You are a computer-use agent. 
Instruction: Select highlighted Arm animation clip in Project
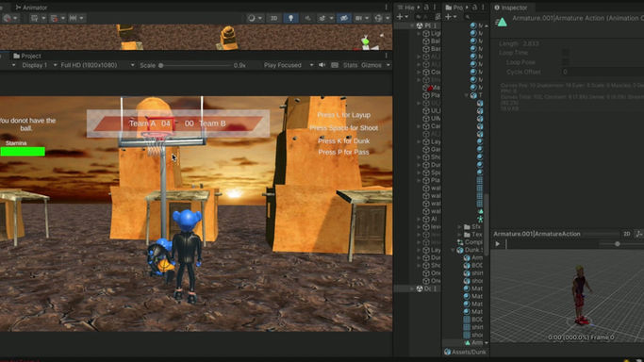coord(473,343)
